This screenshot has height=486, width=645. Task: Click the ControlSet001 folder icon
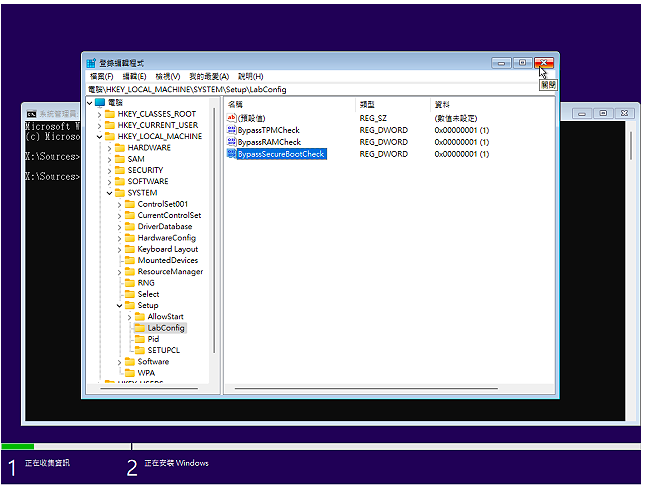pyautogui.click(x=130, y=204)
